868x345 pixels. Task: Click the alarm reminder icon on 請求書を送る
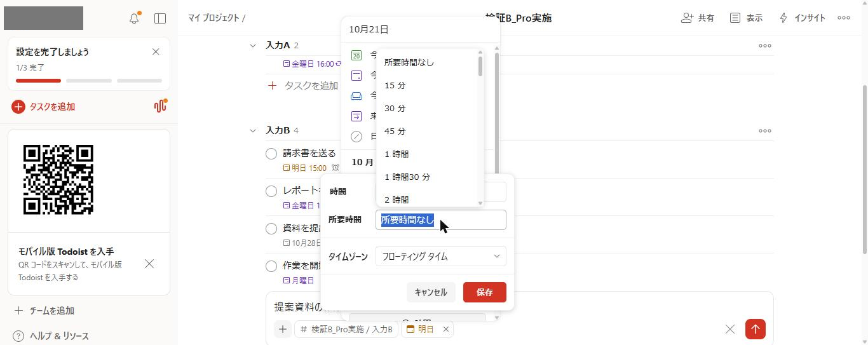(x=336, y=168)
